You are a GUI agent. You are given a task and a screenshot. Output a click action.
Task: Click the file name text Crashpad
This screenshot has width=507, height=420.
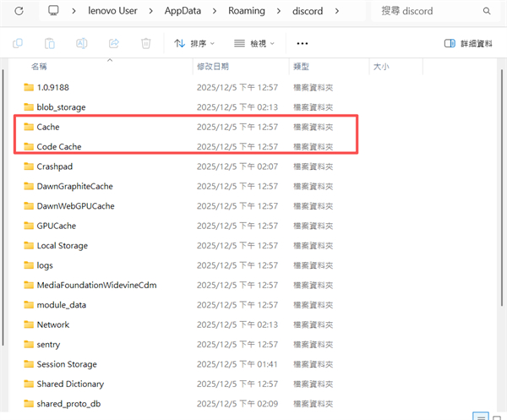tap(55, 166)
